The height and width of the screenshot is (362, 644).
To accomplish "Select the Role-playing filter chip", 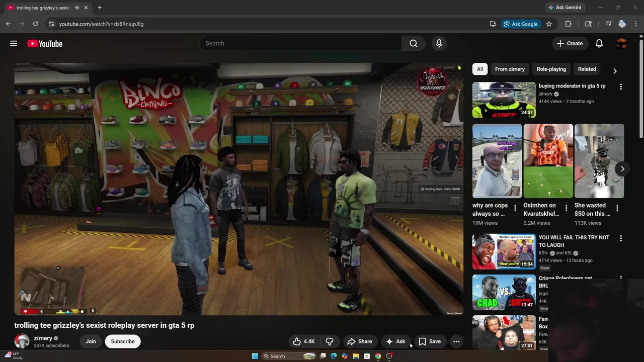I will (551, 69).
